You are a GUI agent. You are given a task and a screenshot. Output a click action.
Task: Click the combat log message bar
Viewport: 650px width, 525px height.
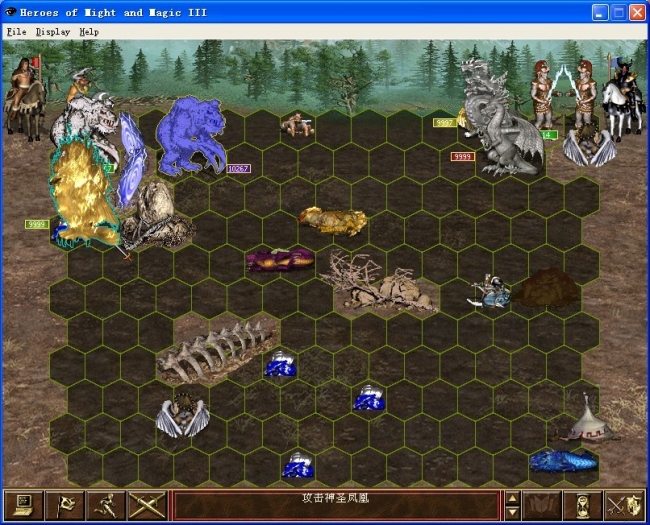(336, 506)
